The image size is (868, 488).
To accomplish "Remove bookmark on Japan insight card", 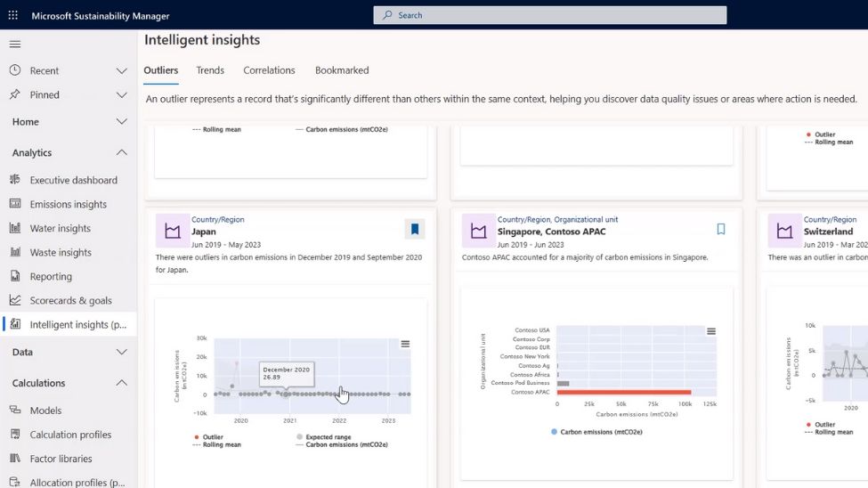I will pos(415,230).
